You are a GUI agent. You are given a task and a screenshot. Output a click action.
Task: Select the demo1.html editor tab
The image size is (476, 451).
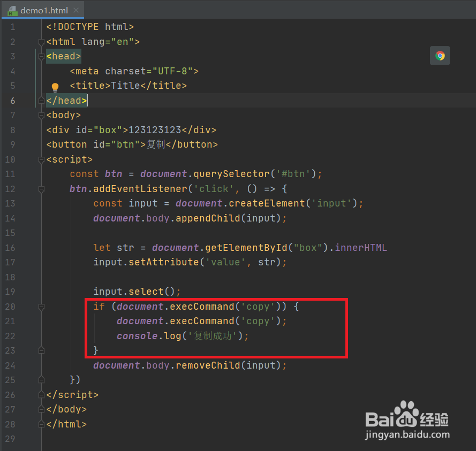pyautogui.click(x=44, y=11)
